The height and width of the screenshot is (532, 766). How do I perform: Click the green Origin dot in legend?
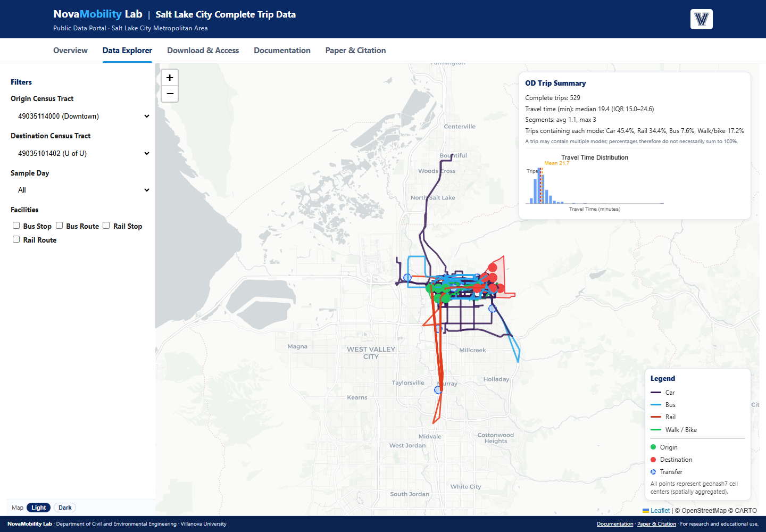tap(653, 447)
